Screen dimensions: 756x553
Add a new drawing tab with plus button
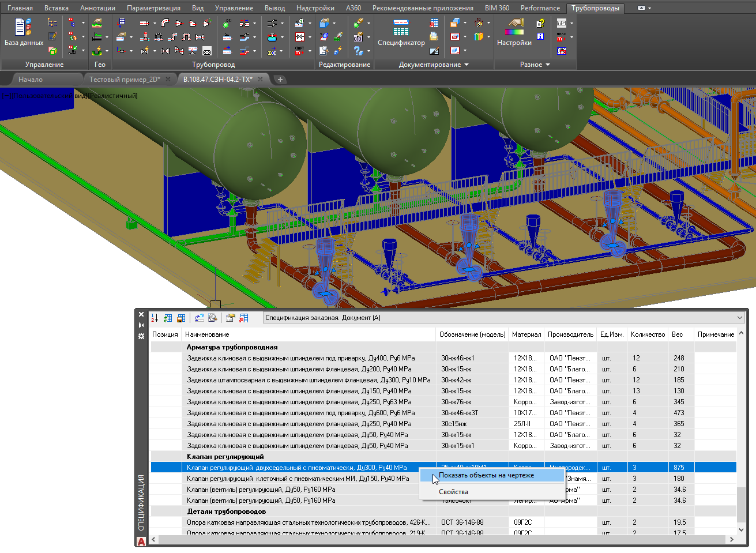(x=280, y=80)
